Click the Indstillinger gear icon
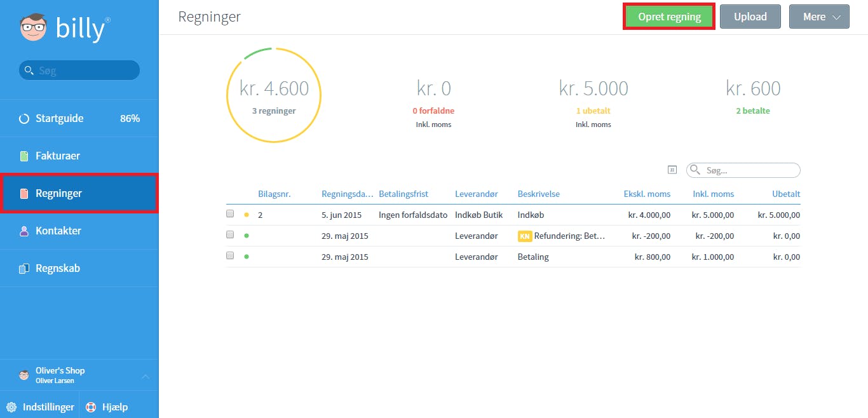Viewport: 868px width, 418px height. (11, 407)
